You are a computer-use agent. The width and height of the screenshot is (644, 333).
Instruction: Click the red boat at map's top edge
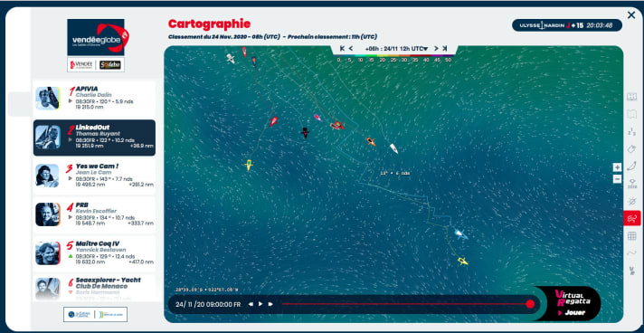tap(244, 52)
